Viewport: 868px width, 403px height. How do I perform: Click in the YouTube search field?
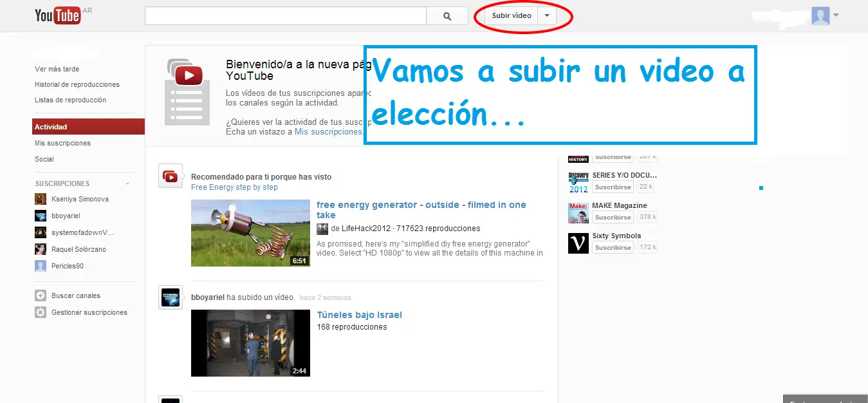286,16
